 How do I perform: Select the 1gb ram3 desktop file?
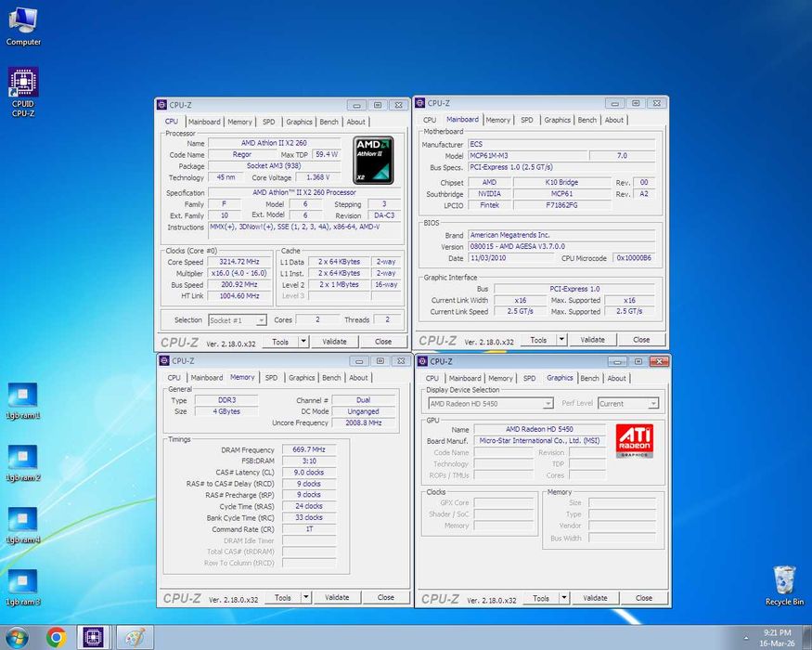[x=23, y=588]
